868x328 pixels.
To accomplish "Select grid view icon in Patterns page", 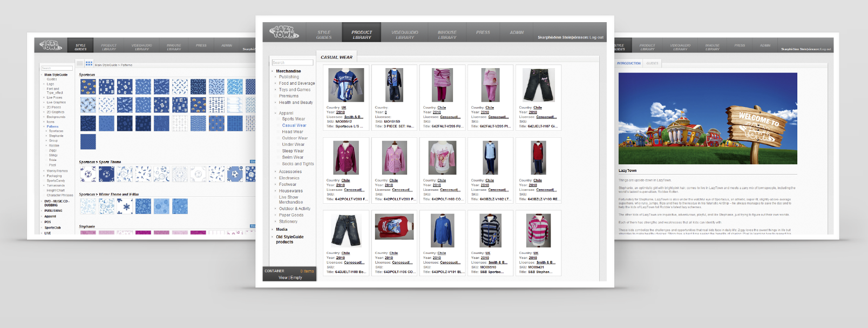I will pos(89,64).
